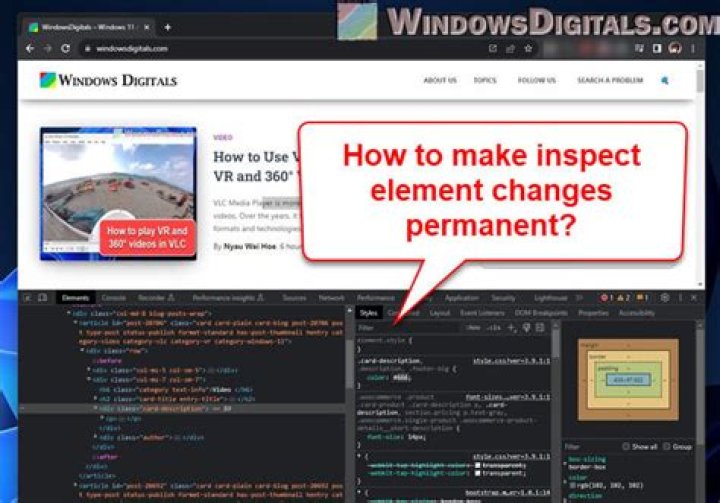Open FOLLOW US site menu
The height and width of the screenshot is (503, 720).
point(537,80)
